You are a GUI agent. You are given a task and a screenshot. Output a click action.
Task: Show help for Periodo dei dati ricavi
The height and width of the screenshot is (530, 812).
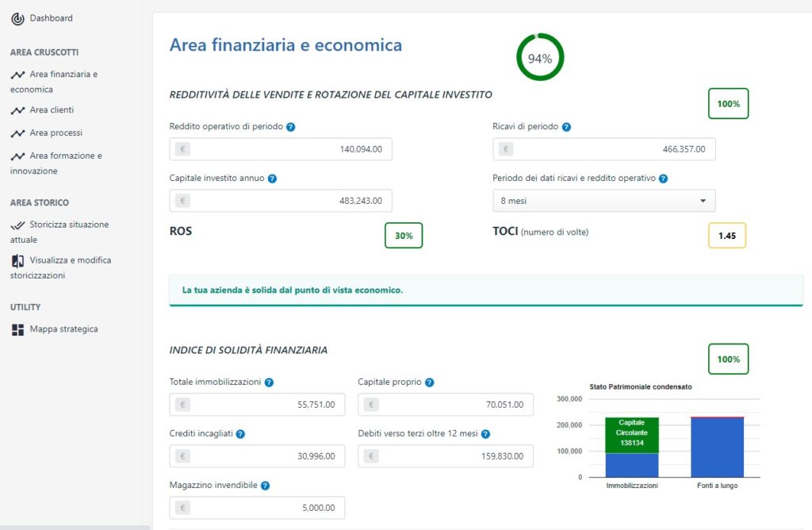tap(664, 179)
